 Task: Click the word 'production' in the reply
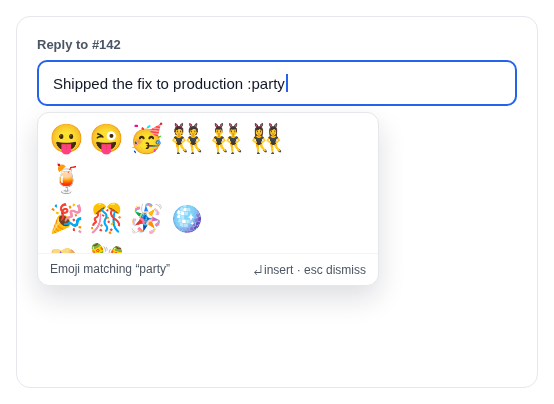tap(208, 84)
